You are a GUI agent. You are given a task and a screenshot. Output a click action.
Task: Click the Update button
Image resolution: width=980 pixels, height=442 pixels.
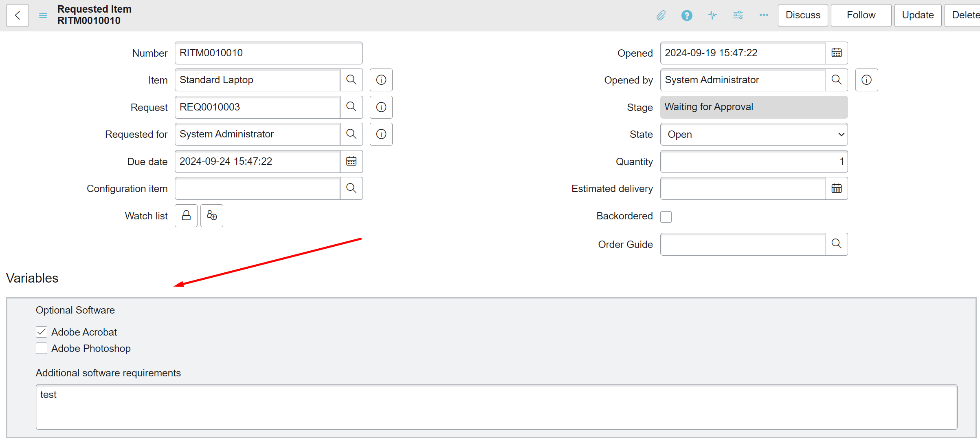click(x=917, y=15)
